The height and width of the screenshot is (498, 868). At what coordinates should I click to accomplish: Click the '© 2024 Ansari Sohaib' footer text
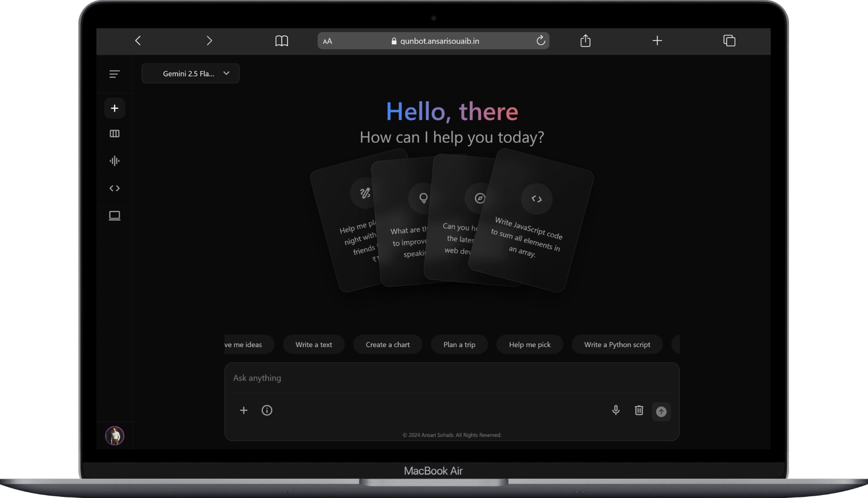point(452,435)
